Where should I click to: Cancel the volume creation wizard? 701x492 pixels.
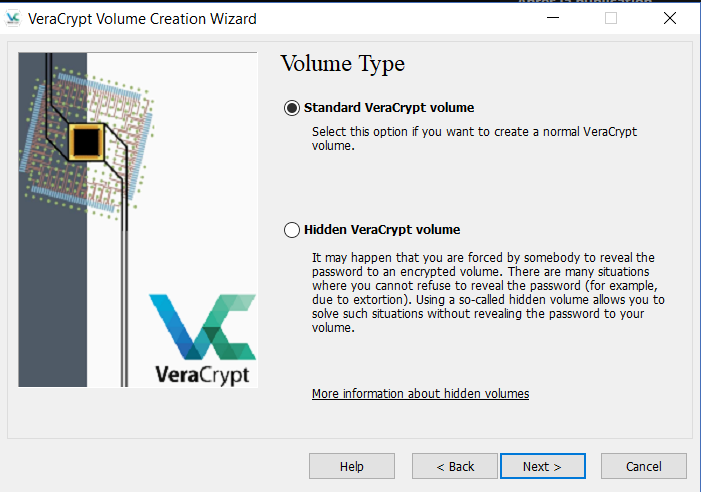tap(643, 466)
